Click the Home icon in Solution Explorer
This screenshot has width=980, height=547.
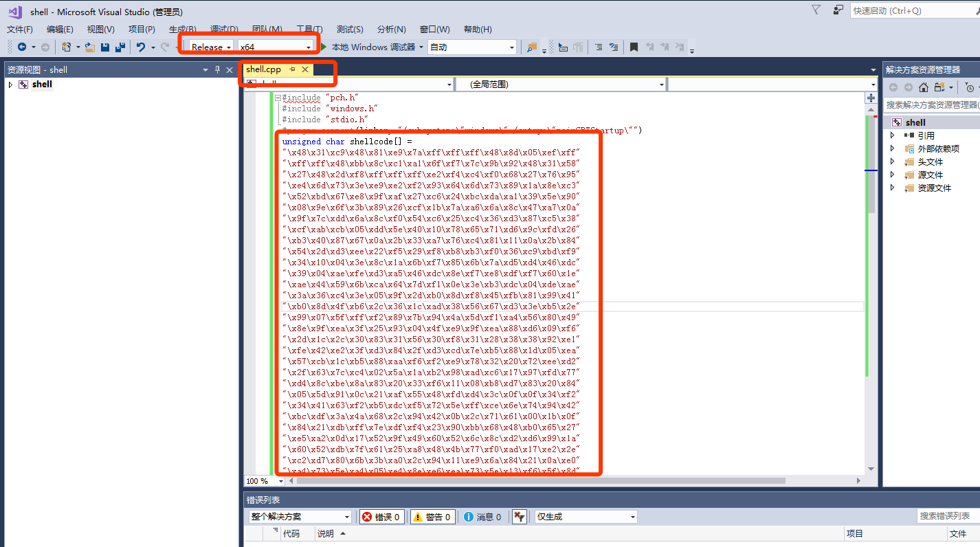coord(923,87)
